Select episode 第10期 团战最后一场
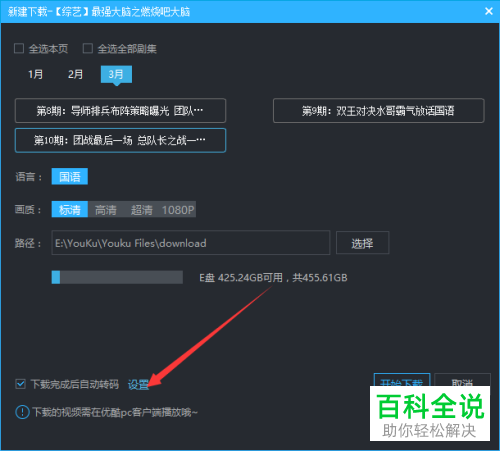The image size is (500, 451). [x=120, y=140]
